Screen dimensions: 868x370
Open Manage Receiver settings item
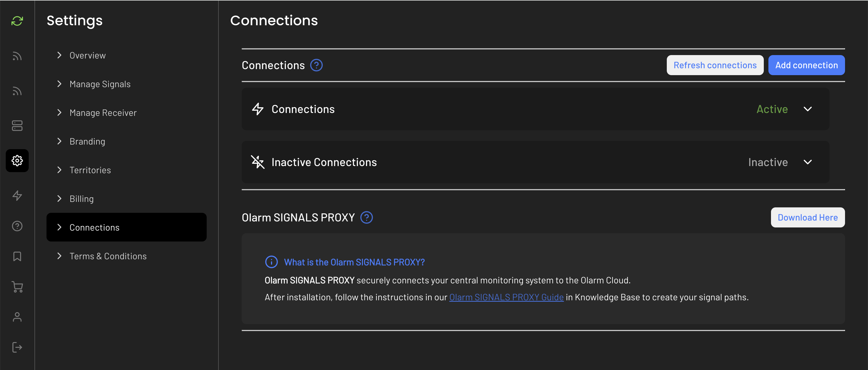(x=126, y=112)
